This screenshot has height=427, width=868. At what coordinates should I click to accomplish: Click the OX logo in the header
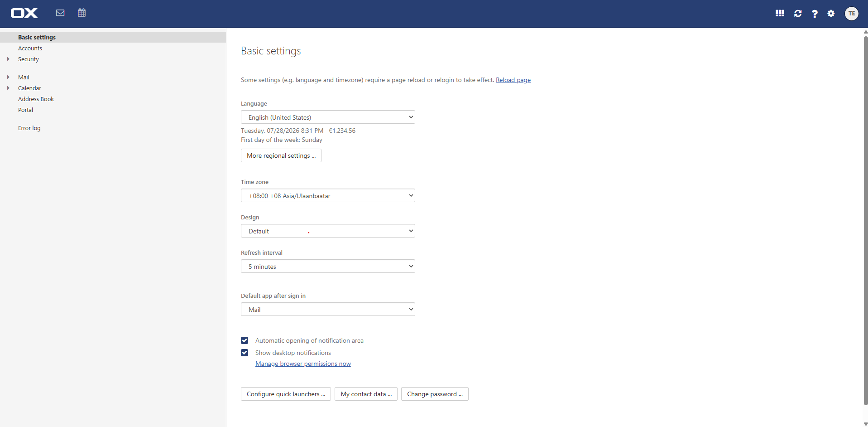coord(24,13)
